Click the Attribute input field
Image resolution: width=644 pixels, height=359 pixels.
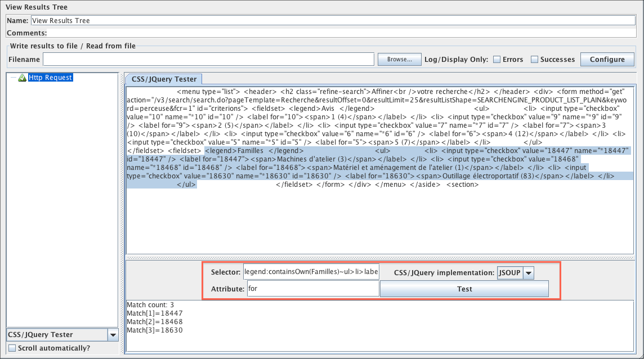[x=312, y=289]
